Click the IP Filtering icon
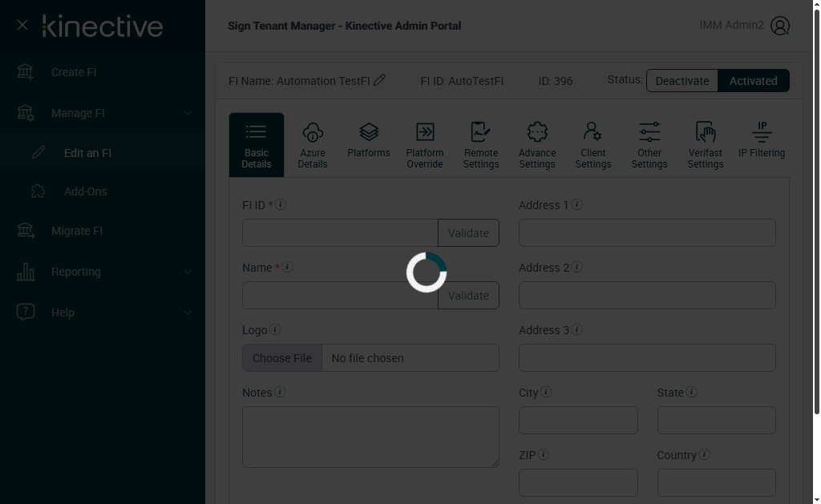This screenshot has height=504, width=821. (762, 132)
